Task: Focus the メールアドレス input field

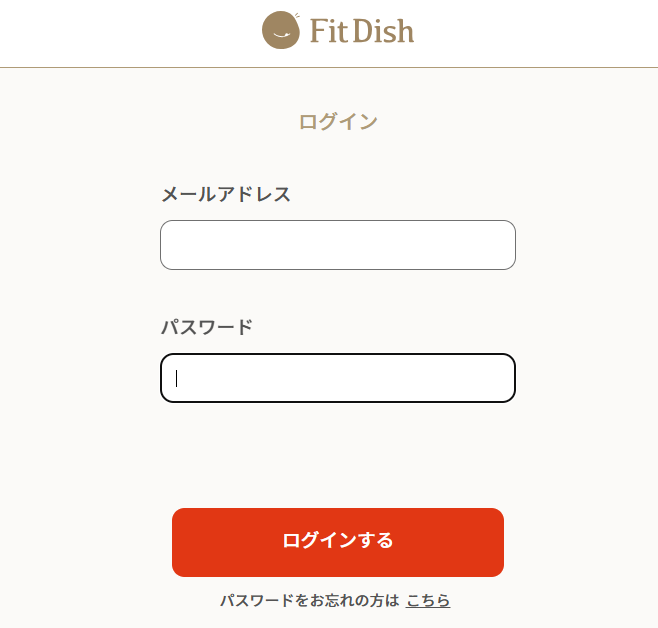Action: click(x=337, y=245)
